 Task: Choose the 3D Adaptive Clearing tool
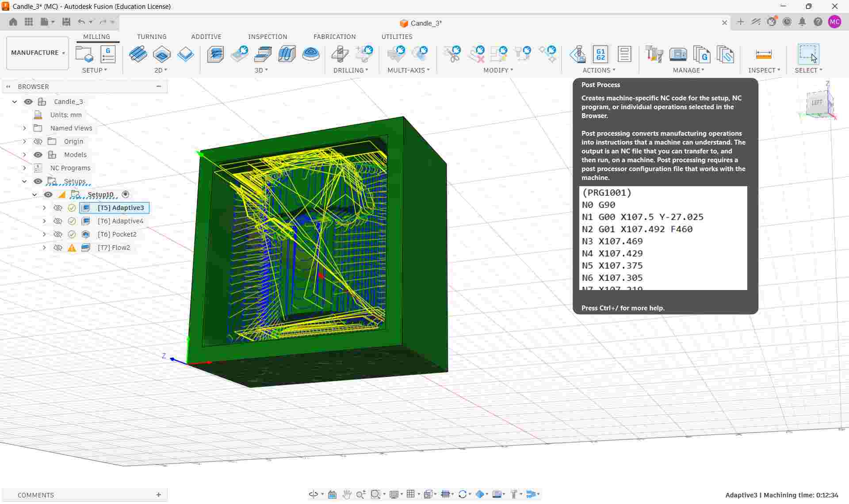point(216,54)
